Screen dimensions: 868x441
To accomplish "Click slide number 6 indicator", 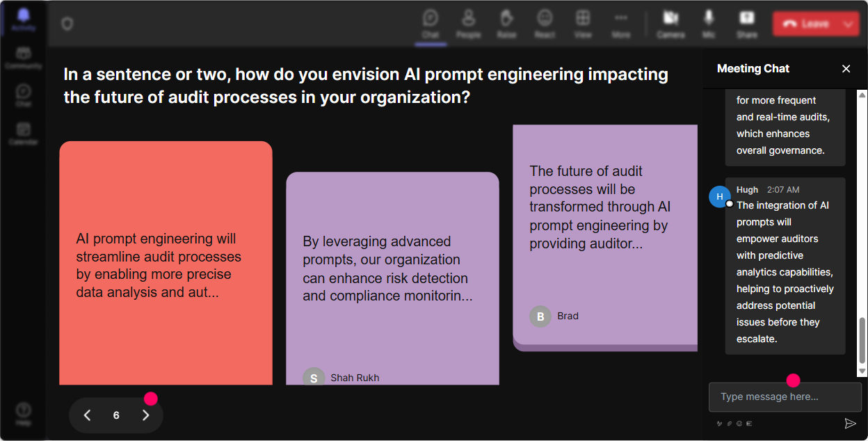I will point(116,415).
